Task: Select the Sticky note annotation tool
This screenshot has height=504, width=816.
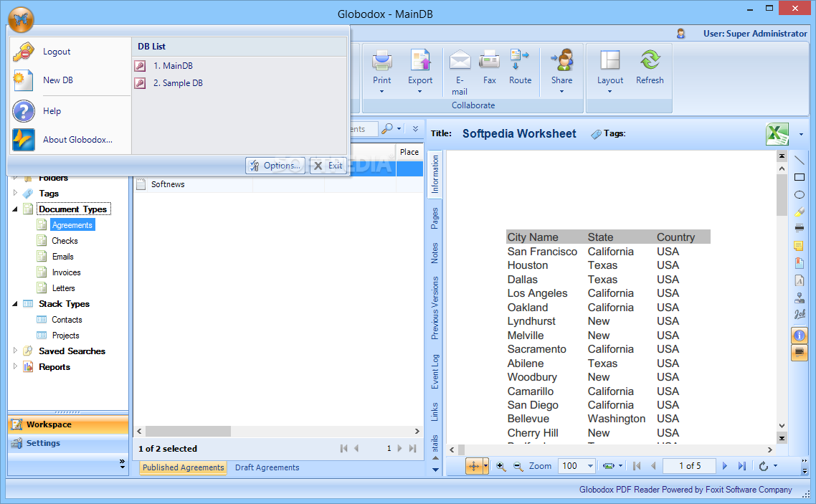Action: tap(800, 245)
